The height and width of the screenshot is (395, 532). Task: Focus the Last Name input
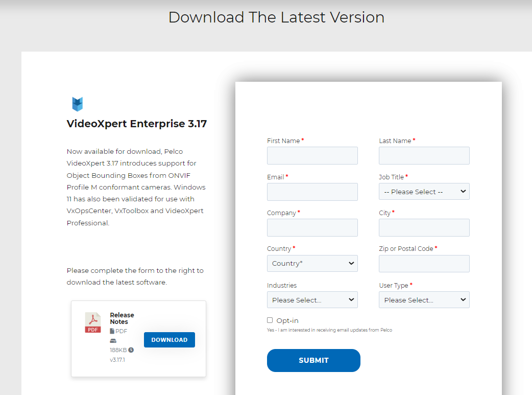[x=424, y=155]
